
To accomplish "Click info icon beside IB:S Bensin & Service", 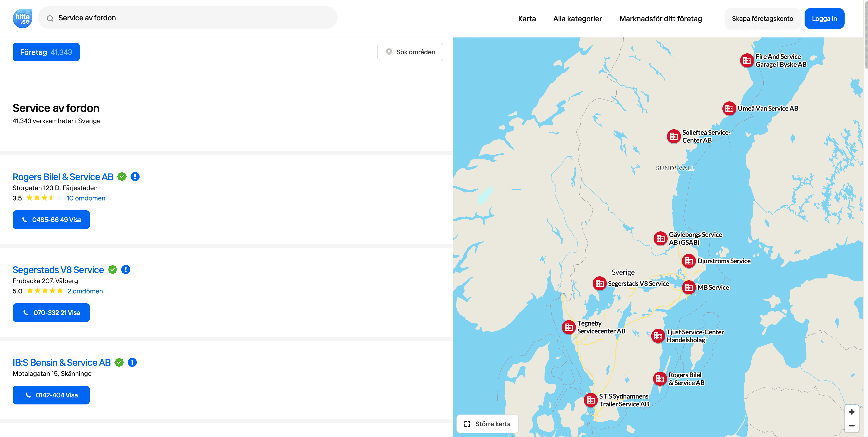I will [x=132, y=363].
